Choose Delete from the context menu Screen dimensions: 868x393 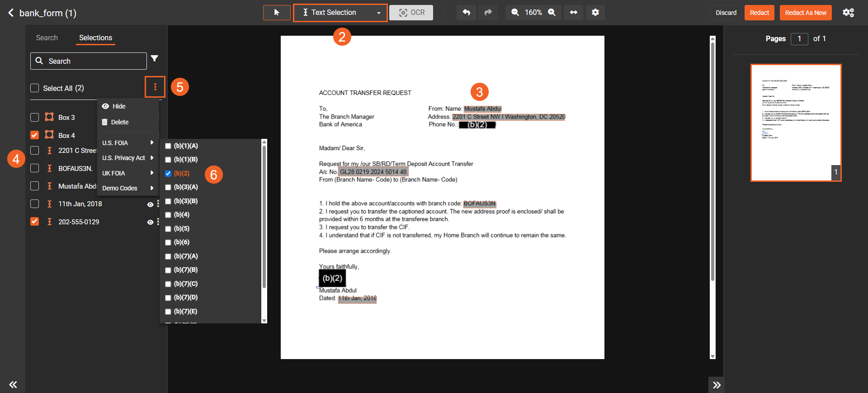(119, 122)
